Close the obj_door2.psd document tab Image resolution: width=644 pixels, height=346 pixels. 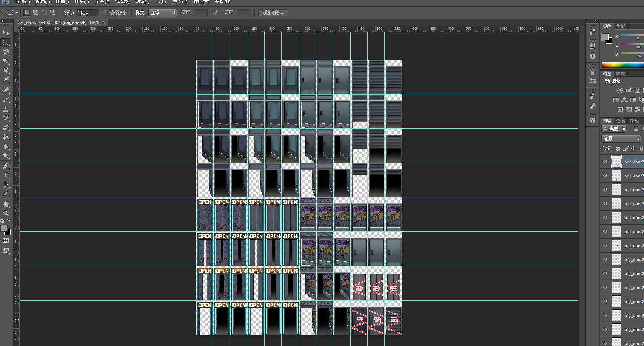point(104,23)
